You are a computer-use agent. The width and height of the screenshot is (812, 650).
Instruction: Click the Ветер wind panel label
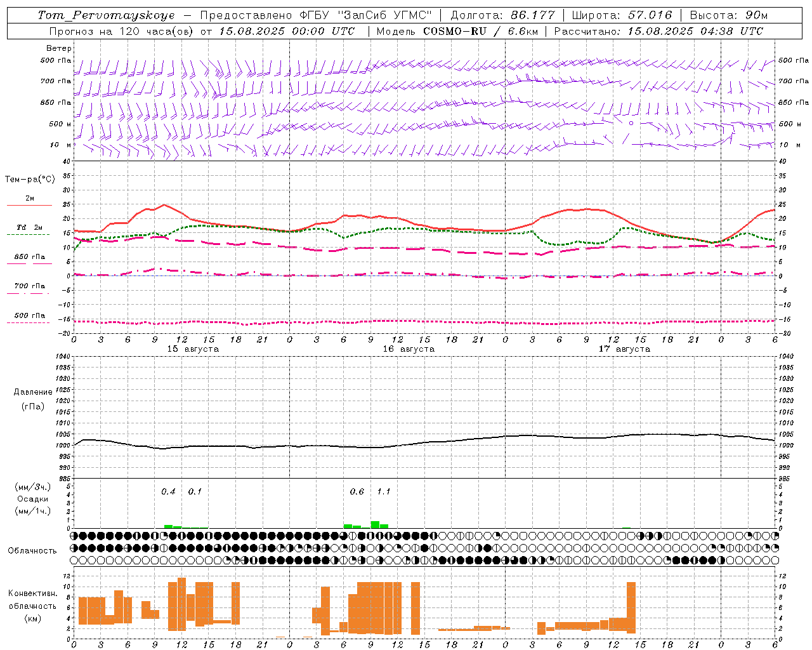(59, 48)
